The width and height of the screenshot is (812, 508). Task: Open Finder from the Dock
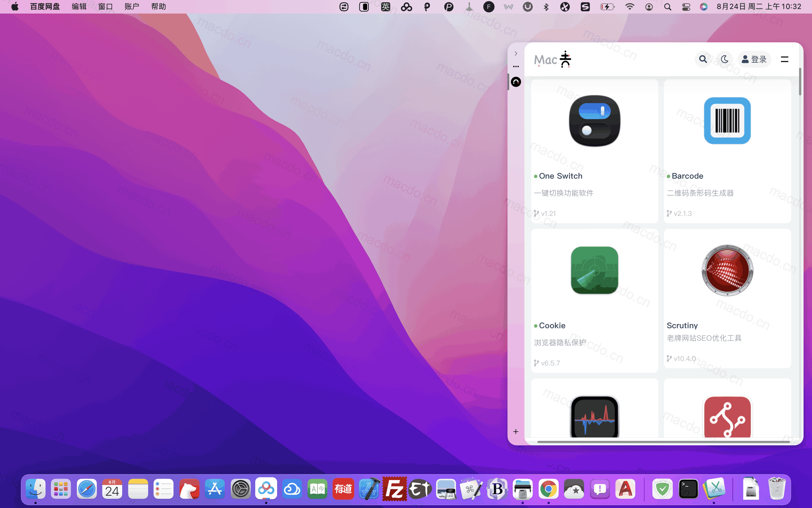(35, 489)
